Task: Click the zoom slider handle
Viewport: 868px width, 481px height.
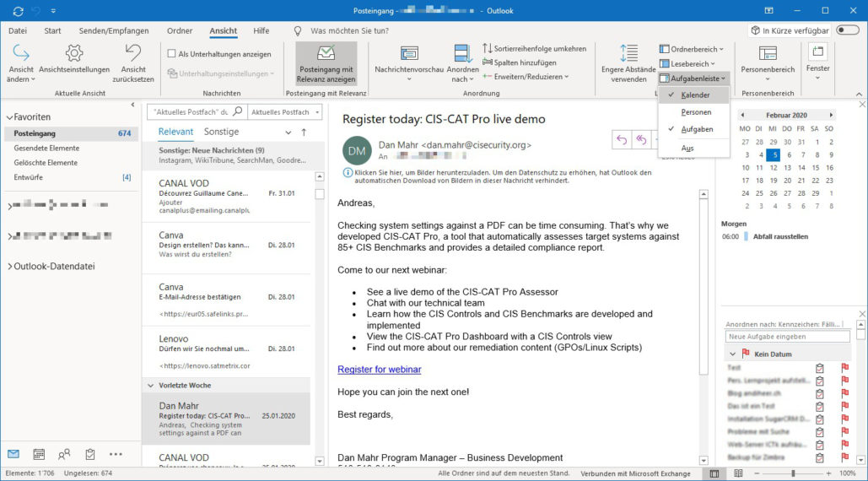Action: [793, 473]
